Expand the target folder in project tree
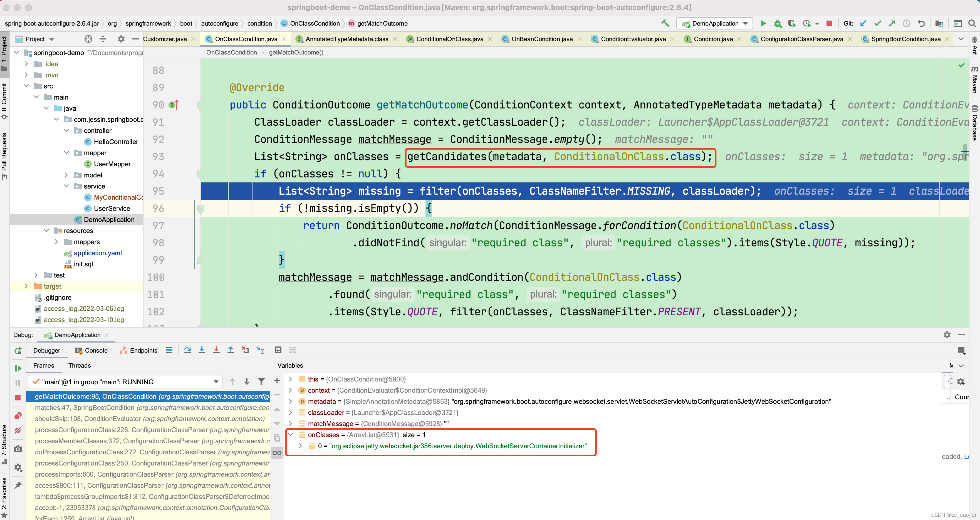 tap(26, 286)
